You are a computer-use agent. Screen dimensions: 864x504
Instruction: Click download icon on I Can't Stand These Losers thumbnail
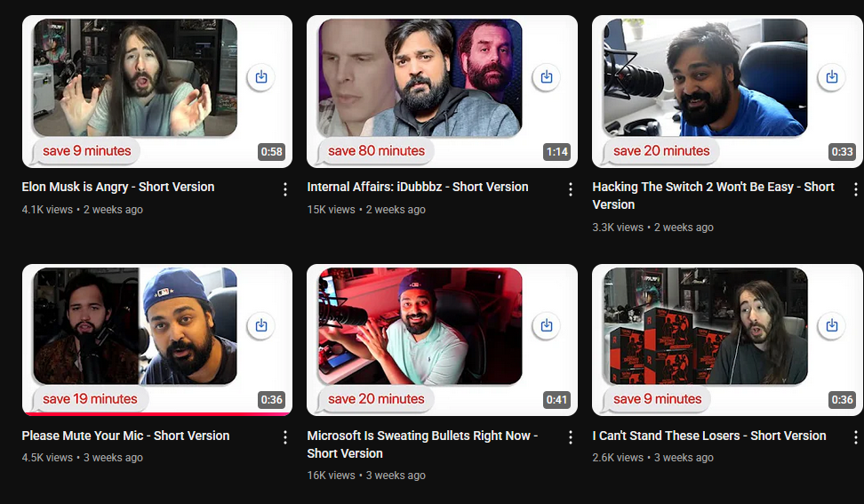832,325
